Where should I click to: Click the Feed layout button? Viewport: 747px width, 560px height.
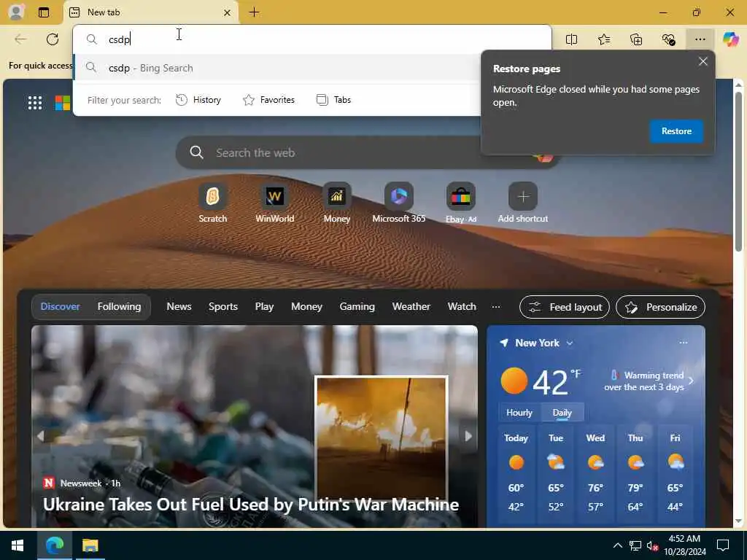click(565, 307)
